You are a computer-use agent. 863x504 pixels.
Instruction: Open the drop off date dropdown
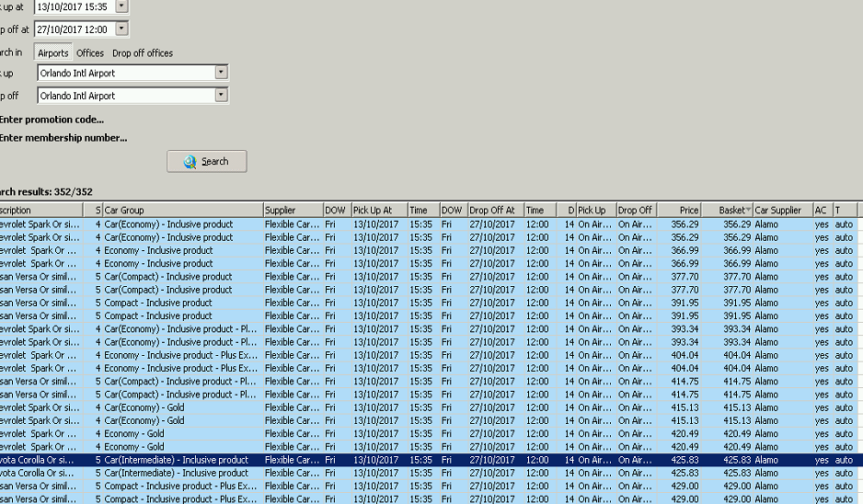[121, 29]
